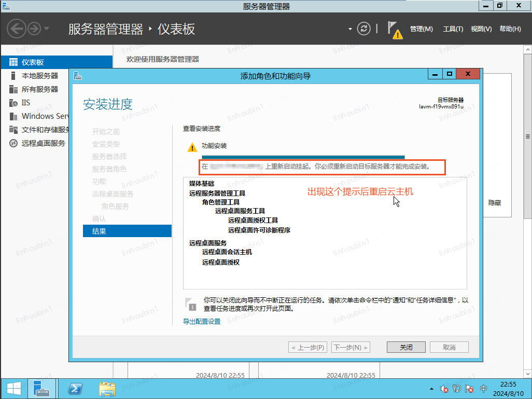Viewport: 532px width, 399px height.
Task: Click 远程桌面会话主机 in the results list
Action: pos(227,252)
